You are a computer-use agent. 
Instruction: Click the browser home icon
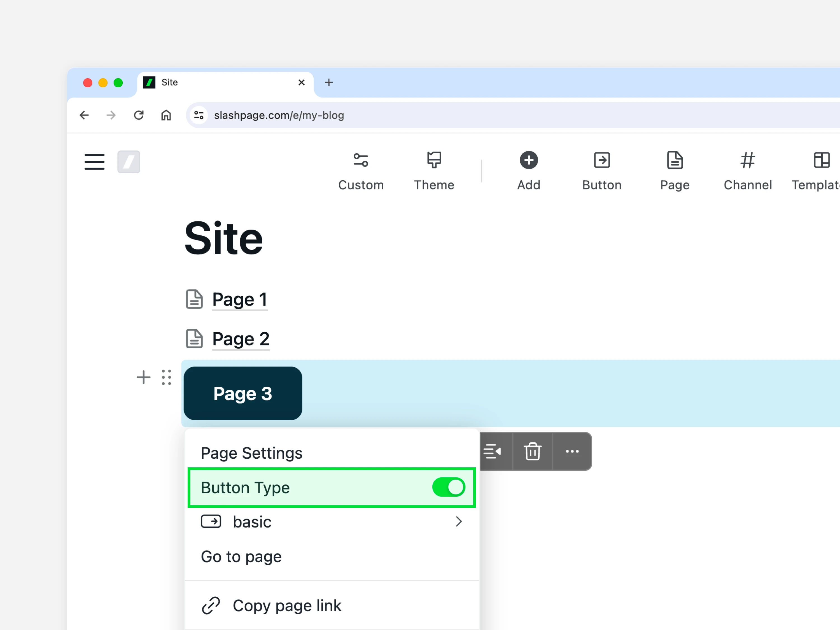(x=166, y=115)
